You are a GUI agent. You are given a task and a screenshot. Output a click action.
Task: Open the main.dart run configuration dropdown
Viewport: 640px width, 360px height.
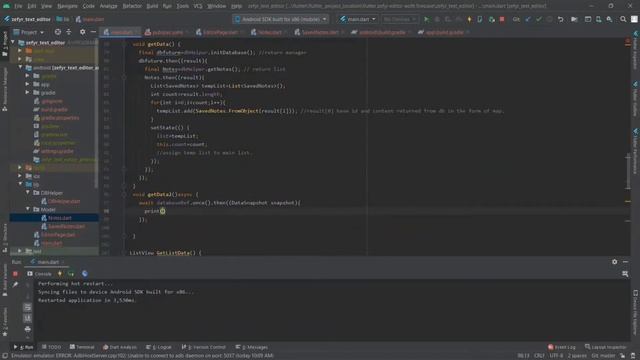coord(358,19)
